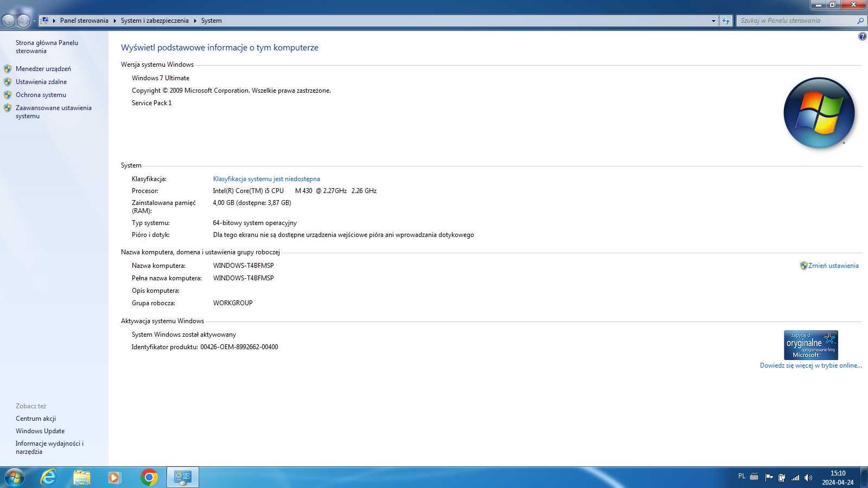
Task: Open Windows Explorer folder from taskbar
Action: pos(82,477)
